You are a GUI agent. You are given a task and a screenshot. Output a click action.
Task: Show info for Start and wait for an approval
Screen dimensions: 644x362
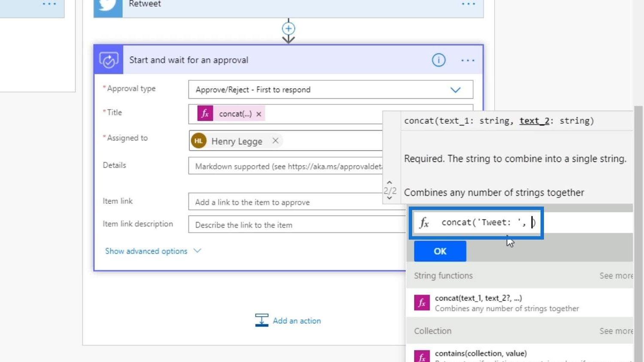pos(438,60)
